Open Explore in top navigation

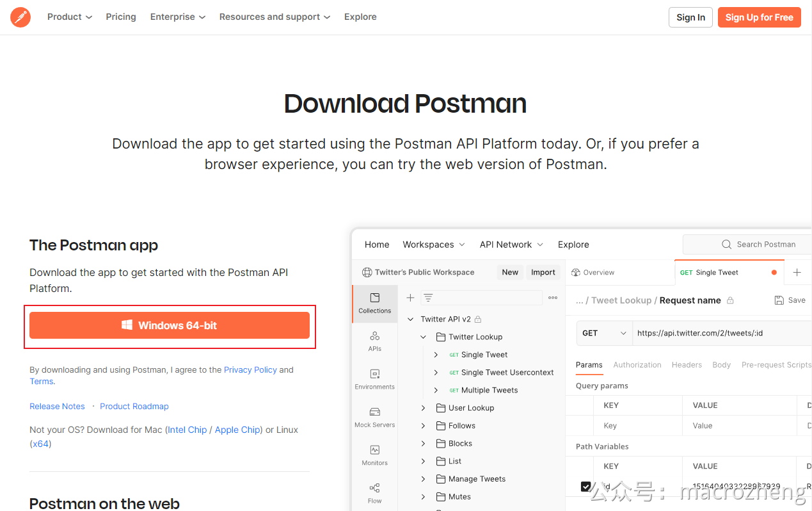point(360,17)
